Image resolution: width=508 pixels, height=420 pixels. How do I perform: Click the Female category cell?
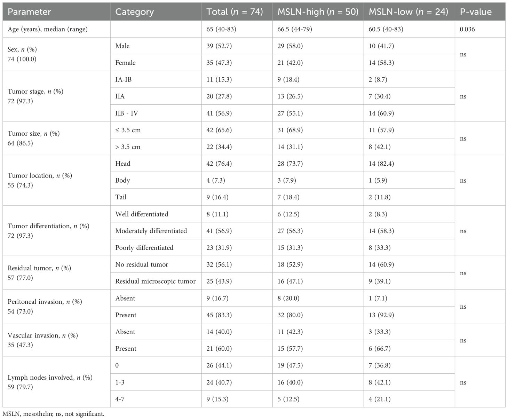tap(126, 63)
